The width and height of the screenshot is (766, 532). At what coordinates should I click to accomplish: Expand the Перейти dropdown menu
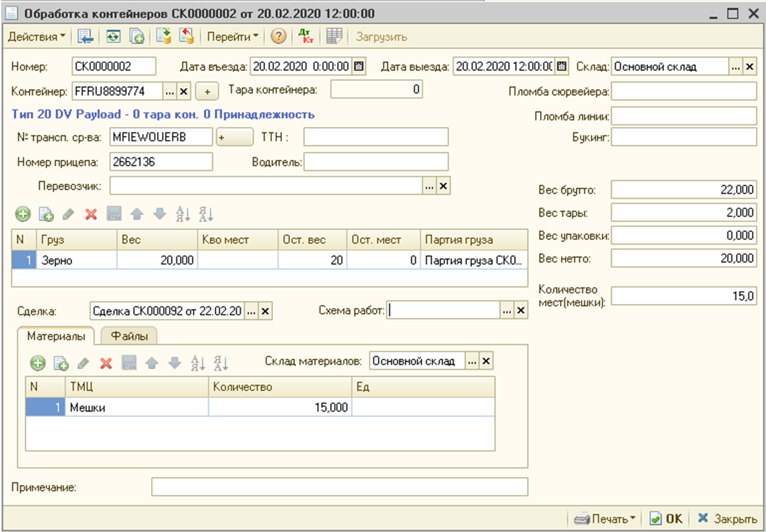click(232, 37)
